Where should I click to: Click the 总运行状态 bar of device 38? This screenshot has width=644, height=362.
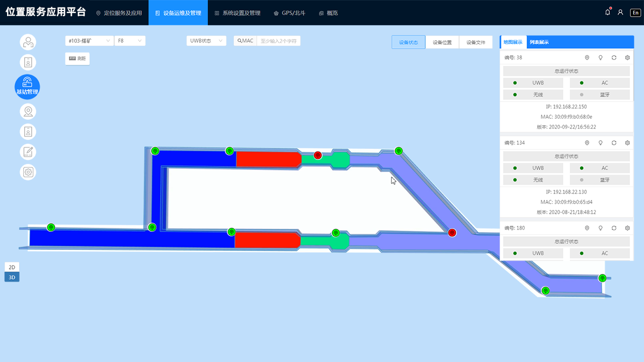[567, 71]
